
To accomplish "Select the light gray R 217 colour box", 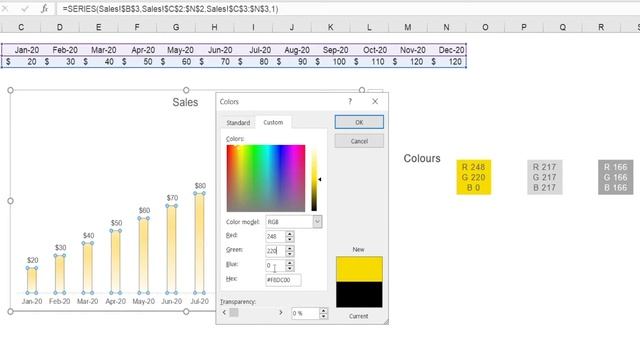I will (x=544, y=177).
